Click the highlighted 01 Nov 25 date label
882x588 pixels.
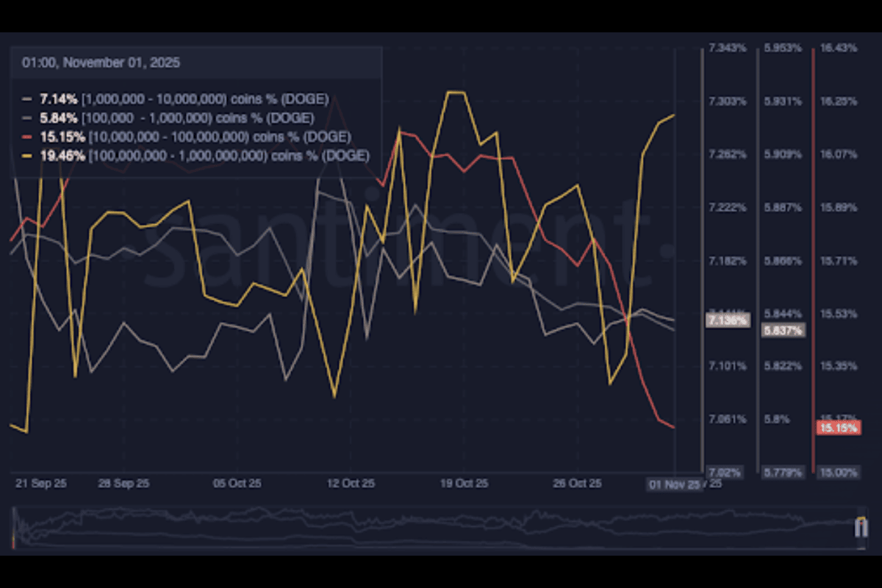pyautogui.click(x=673, y=485)
